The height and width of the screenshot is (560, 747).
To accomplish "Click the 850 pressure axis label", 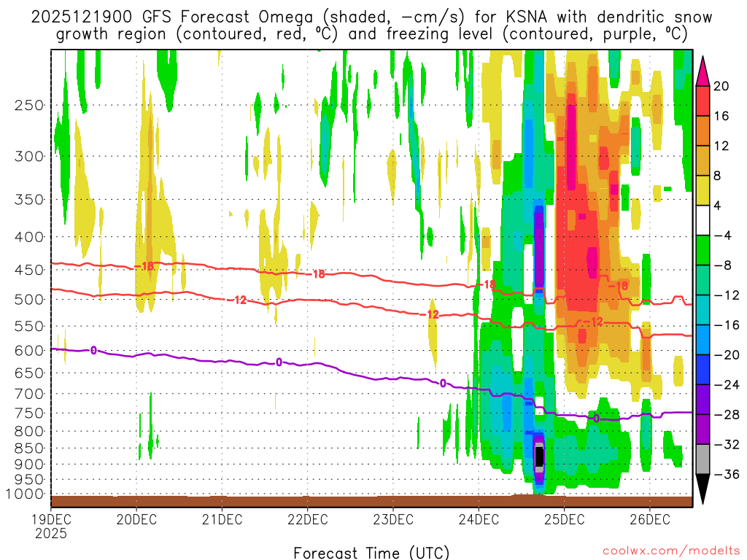I will click(29, 448).
